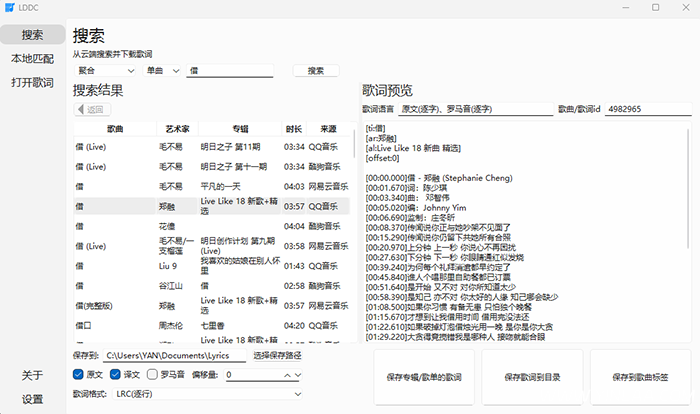This screenshot has width=700, height=414.
Task: Open the 聚合 source dropdown
Action: pos(107,71)
